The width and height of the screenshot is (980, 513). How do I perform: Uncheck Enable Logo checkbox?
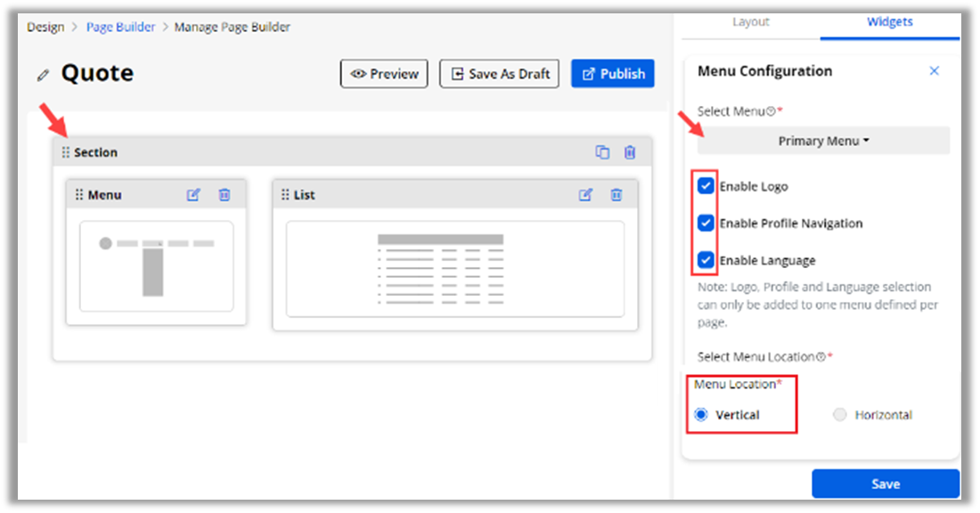pyautogui.click(x=706, y=186)
